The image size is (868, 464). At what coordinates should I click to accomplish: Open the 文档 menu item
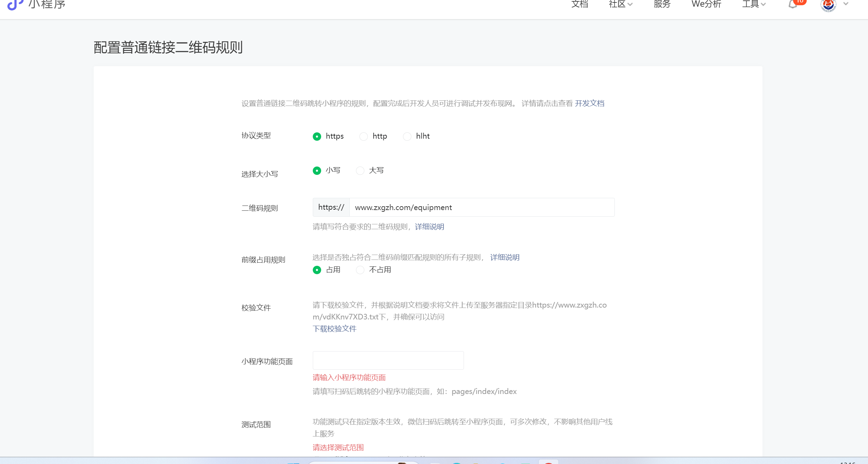coord(580,4)
